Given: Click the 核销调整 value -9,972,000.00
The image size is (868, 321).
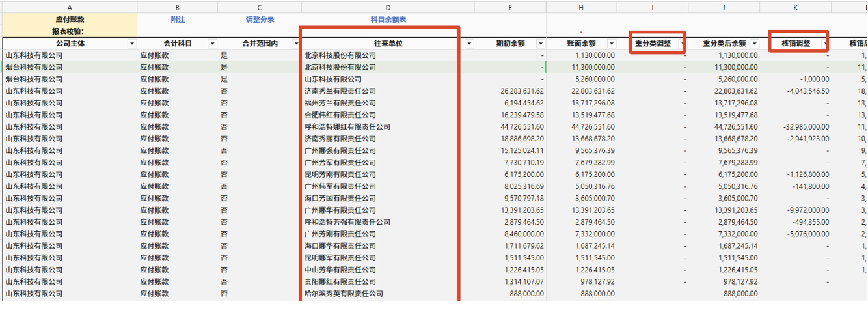Looking at the screenshot, I should pos(807,210).
